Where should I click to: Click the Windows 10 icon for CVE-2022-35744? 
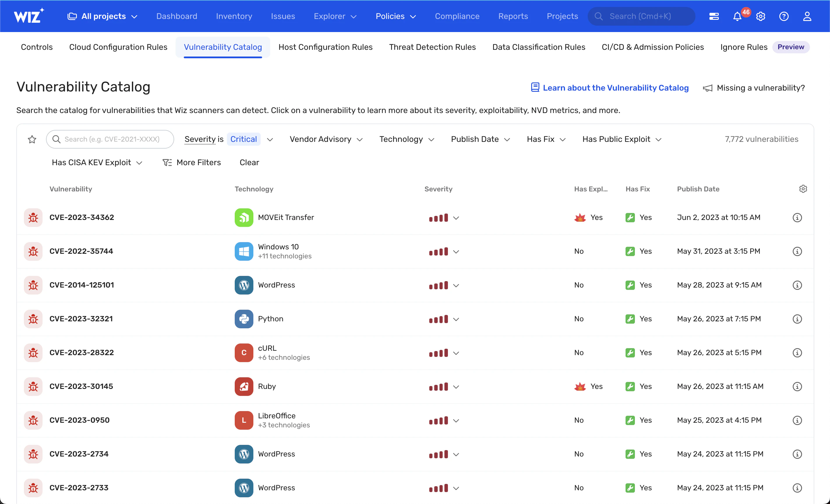(x=244, y=251)
